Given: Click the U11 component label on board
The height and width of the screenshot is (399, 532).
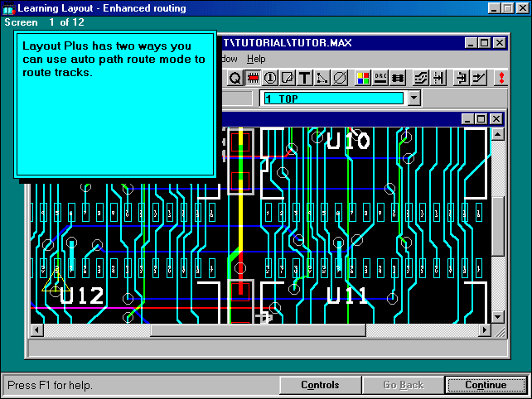Looking at the screenshot, I should (x=348, y=296).
